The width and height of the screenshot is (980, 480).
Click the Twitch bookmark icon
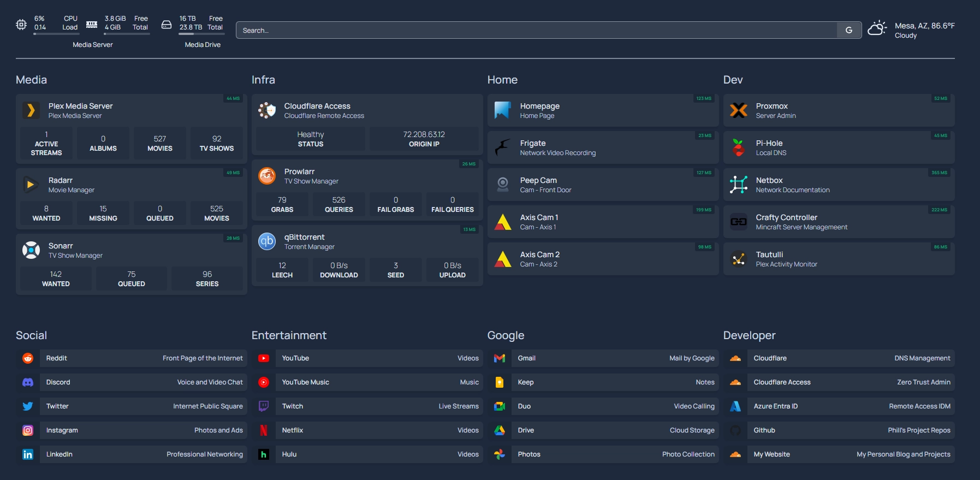tap(264, 406)
